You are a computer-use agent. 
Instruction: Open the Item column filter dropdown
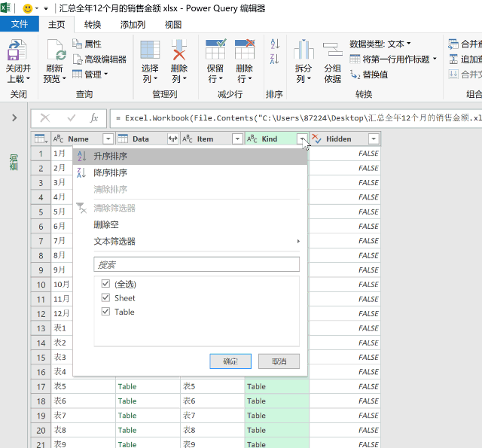point(237,139)
